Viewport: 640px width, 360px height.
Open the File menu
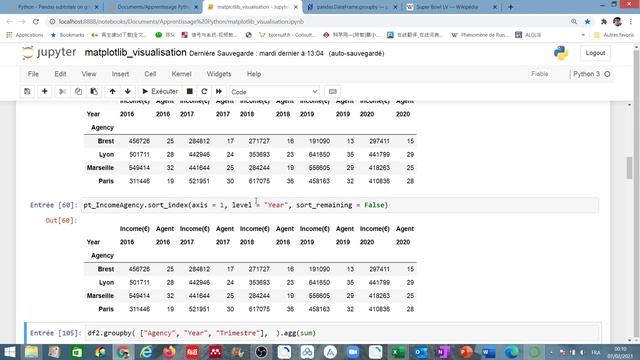pos(33,74)
